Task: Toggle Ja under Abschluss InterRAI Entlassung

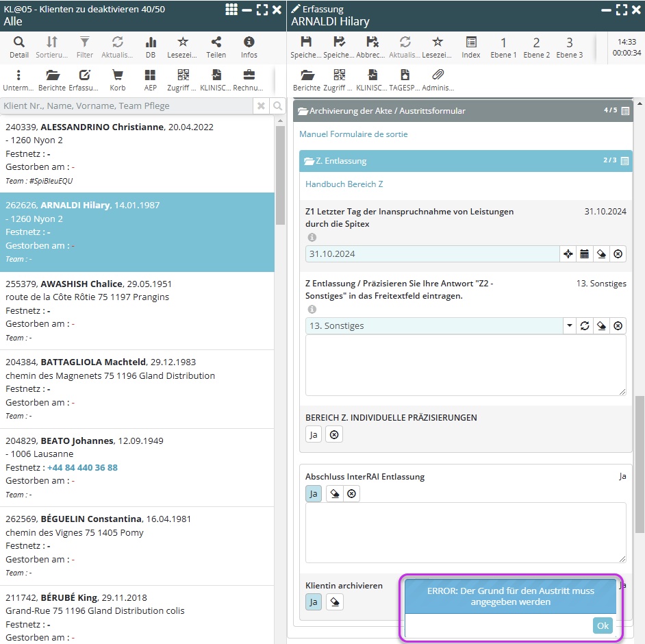Action: (x=313, y=494)
